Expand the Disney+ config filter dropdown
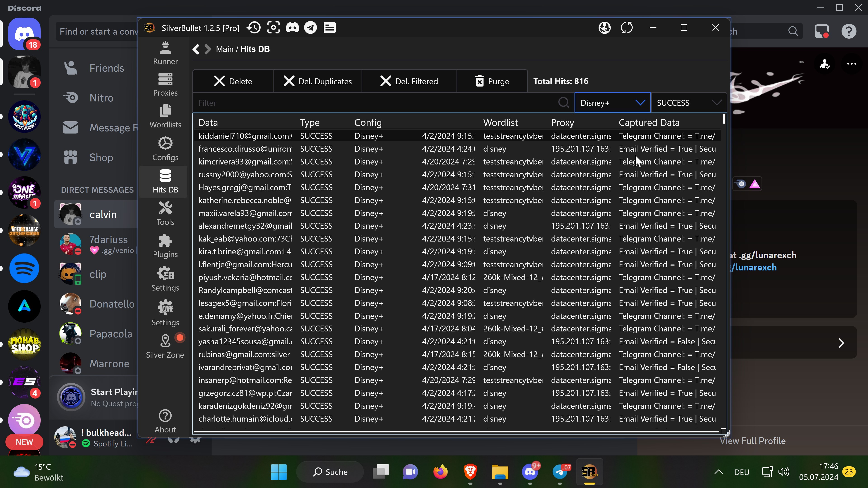 click(x=640, y=103)
